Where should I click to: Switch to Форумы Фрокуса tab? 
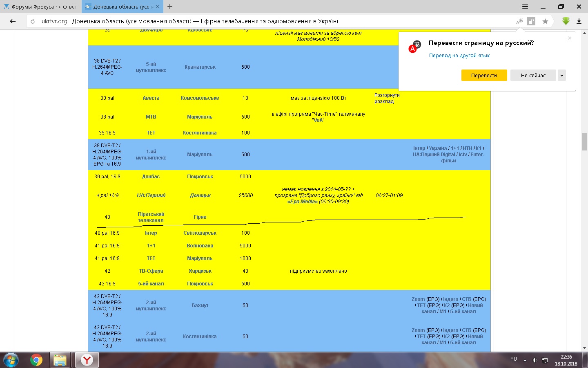[40, 7]
